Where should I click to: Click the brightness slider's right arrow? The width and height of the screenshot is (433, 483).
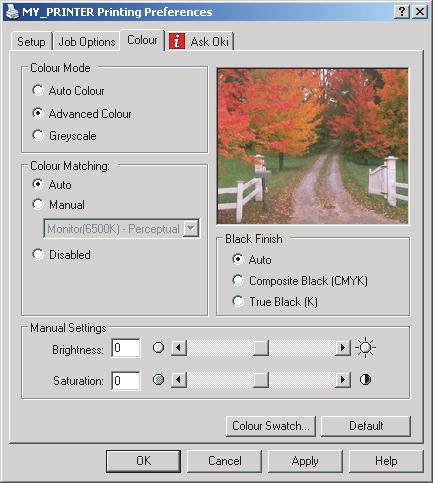click(343, 348)
